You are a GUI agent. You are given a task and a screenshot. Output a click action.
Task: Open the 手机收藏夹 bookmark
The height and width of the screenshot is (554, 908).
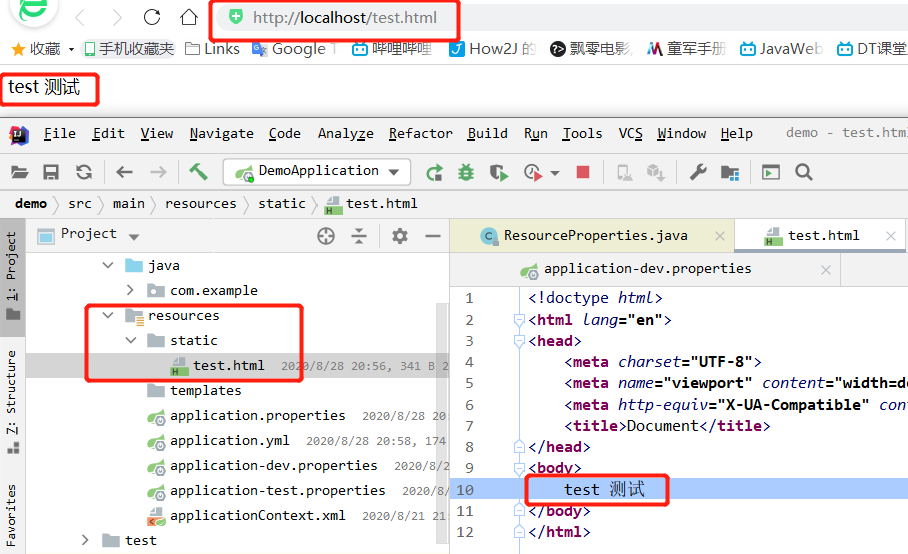(x=129, y=49)
